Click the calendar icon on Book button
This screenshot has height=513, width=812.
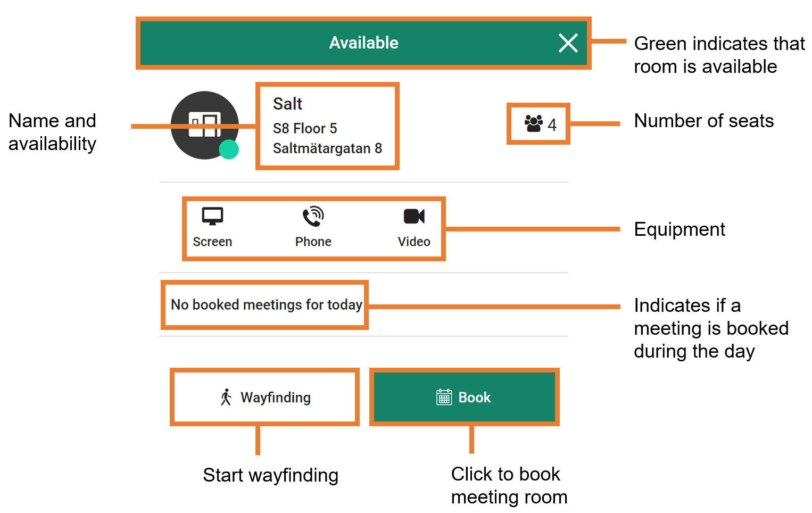pos(444,397)
